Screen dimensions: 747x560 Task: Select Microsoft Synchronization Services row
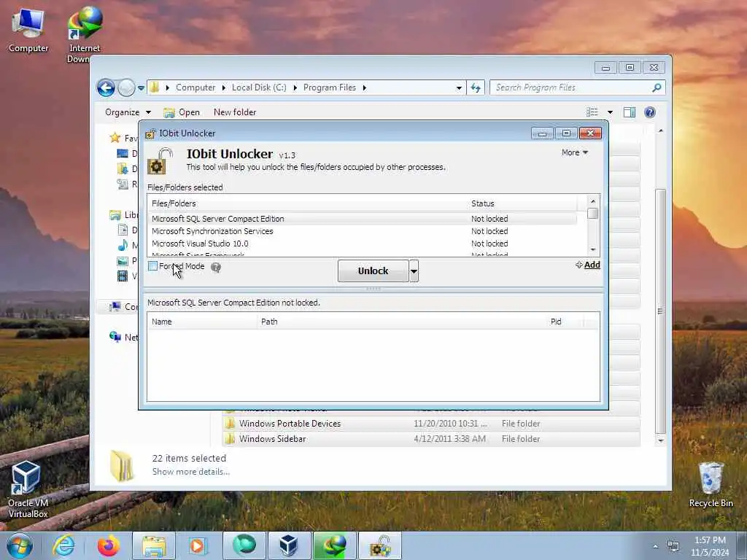pos(362,231)
